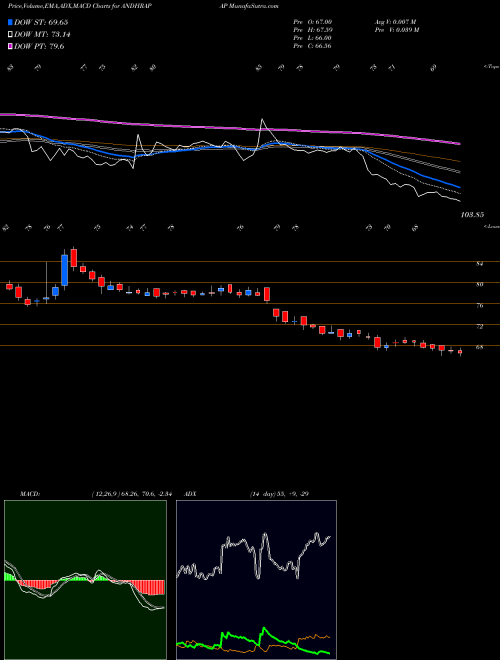
Task: Click the magenta DOW PT legend swatch
Action: tap(10, 47)
